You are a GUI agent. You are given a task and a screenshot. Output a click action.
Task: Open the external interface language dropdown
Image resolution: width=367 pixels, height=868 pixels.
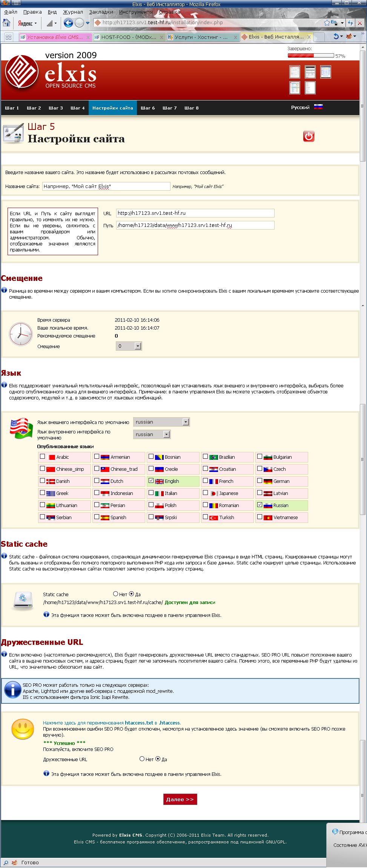[x=161, y=422]
